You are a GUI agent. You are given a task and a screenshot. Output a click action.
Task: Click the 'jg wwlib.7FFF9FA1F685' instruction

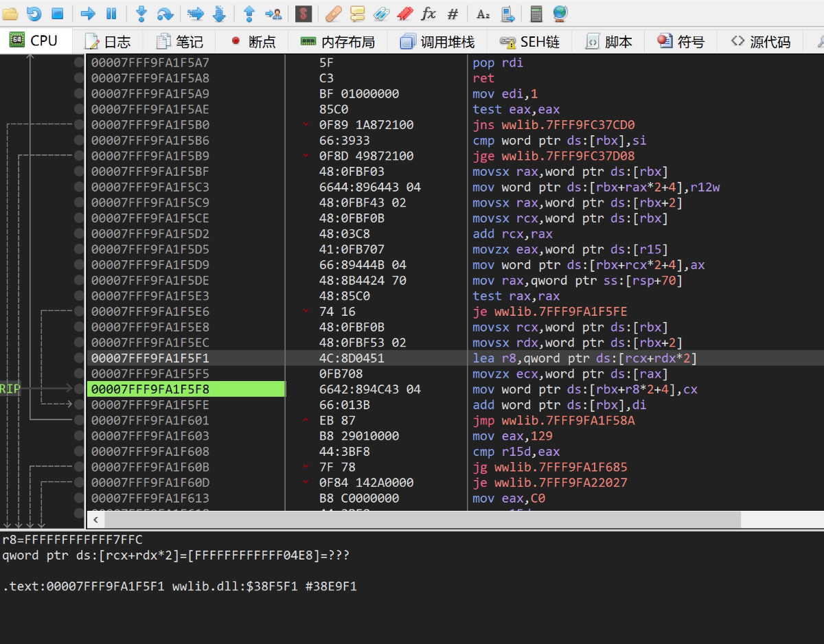(549, 467)
